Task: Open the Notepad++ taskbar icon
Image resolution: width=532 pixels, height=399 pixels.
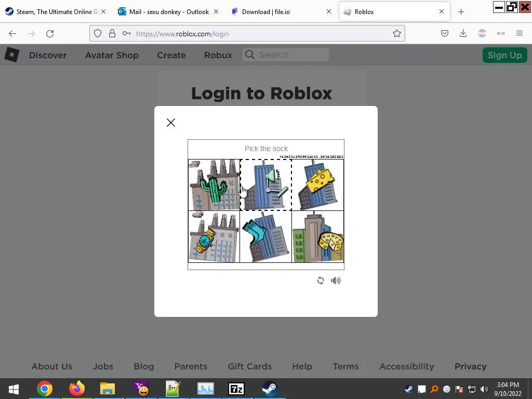Action: click(x=172, y=389)
